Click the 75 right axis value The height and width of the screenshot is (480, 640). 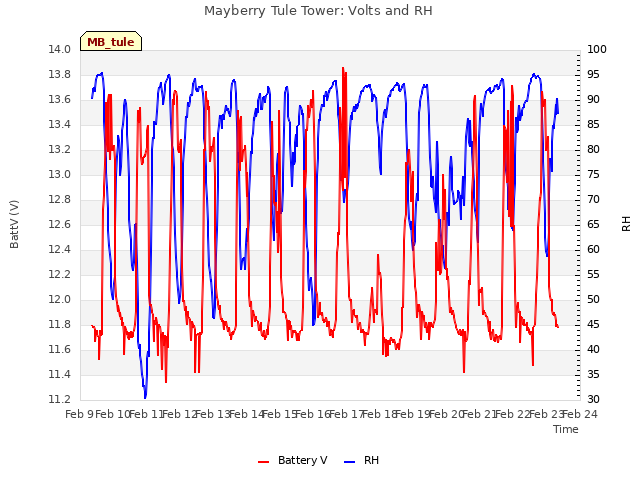[593, 174]
